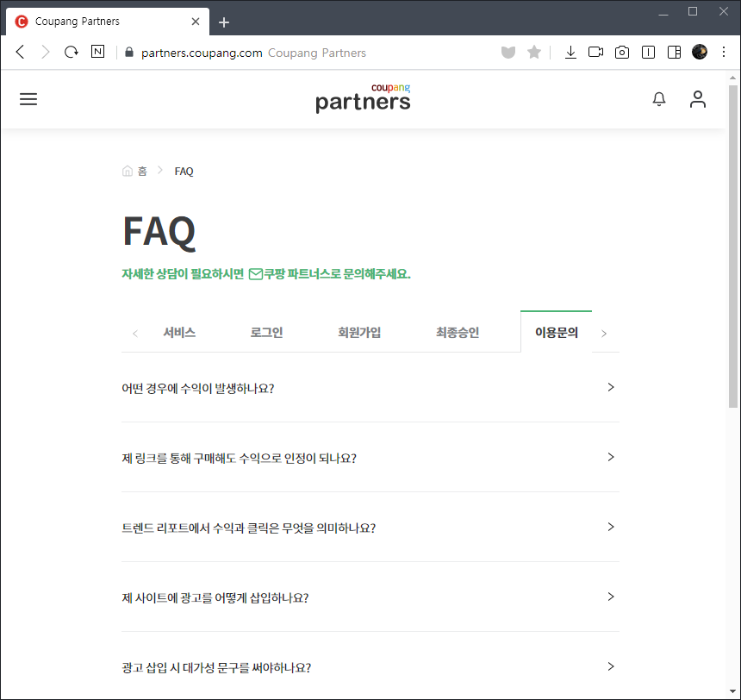Screen dimensions: 741x700
Task: Select the Coupang Partners browser tab
Action: click(x=108, y=22)
